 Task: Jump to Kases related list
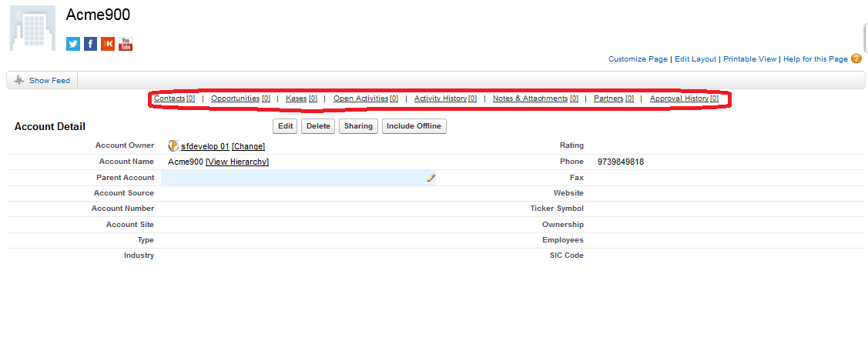301,99
